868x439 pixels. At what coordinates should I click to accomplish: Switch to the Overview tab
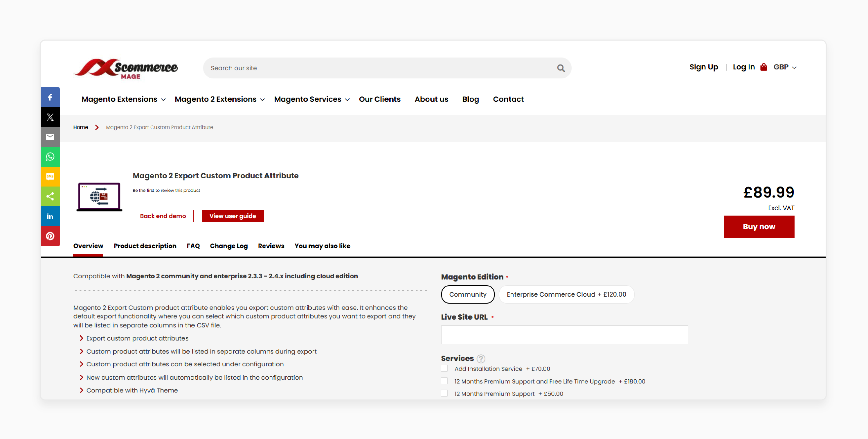click(88, 246)
